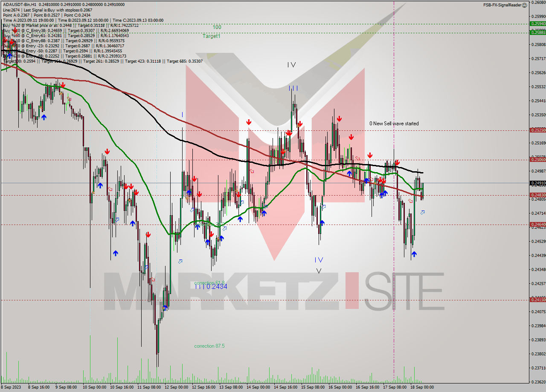
Task: Click the red 0.24150 price tag
Action: click(537, 300)
